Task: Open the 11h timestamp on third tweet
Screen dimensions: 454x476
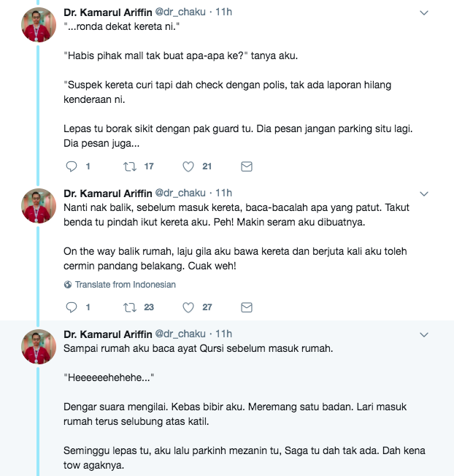Action: 223,334
